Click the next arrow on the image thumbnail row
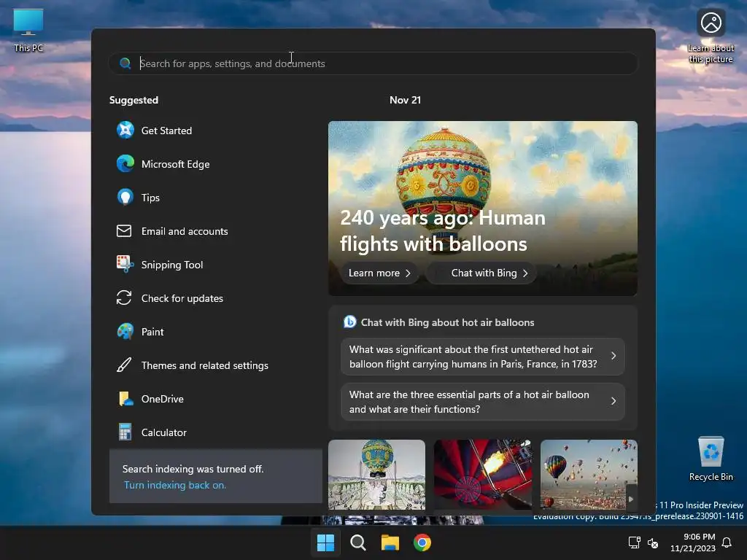The height and width of the screenshot is (560, 747). click(x=631, y=499)
